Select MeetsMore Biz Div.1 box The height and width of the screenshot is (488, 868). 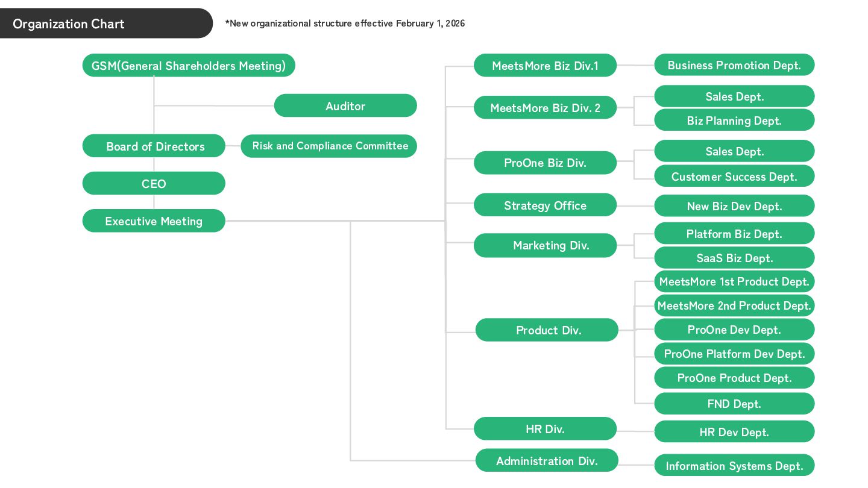coord(545,66)
